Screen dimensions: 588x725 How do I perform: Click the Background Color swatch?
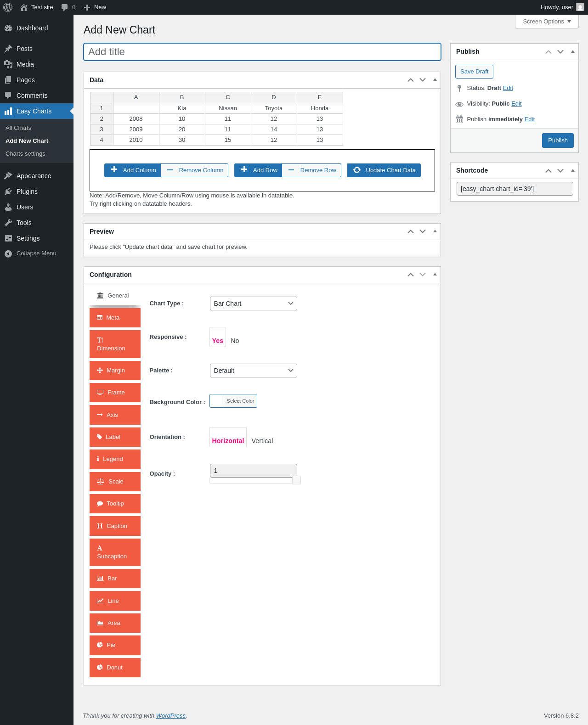coord(217,401)
